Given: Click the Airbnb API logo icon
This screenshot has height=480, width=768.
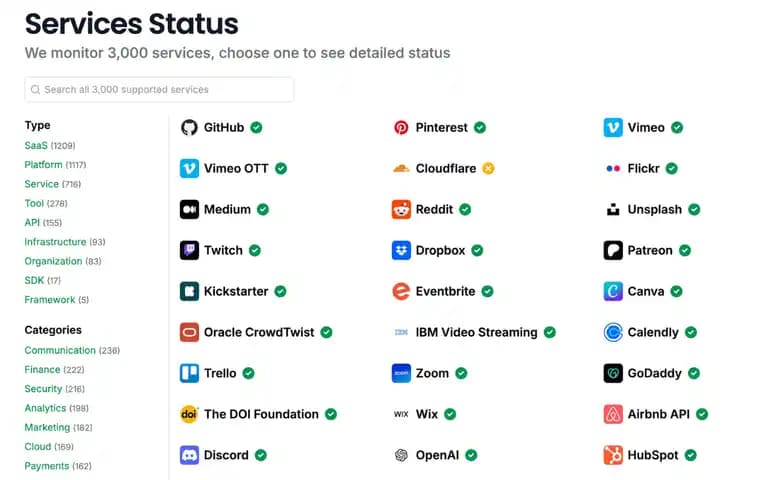Looking at the screenshot, I should (x=613, y=414).
